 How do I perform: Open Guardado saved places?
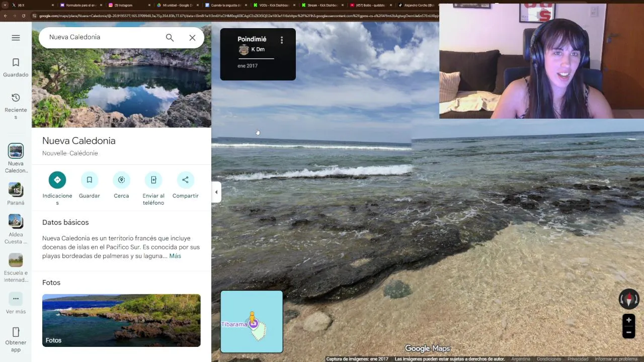coord(16,68)
